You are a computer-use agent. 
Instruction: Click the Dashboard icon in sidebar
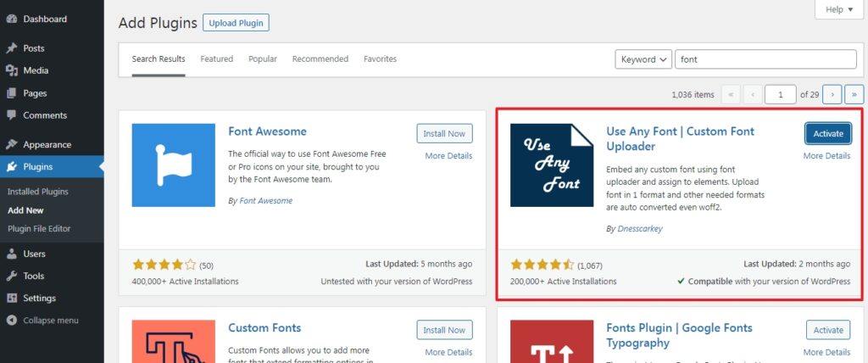(x=12, y=19)
